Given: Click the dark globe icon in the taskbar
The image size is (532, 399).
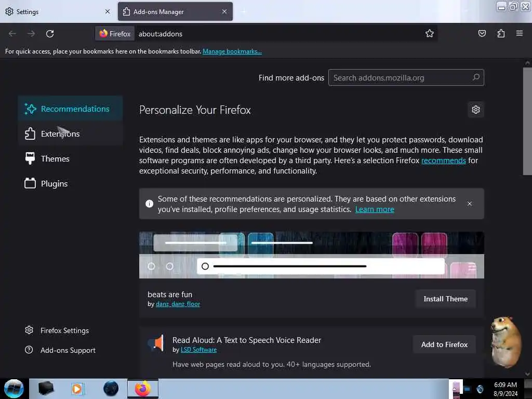Looking at the screenshot, I should coord(111,389).
